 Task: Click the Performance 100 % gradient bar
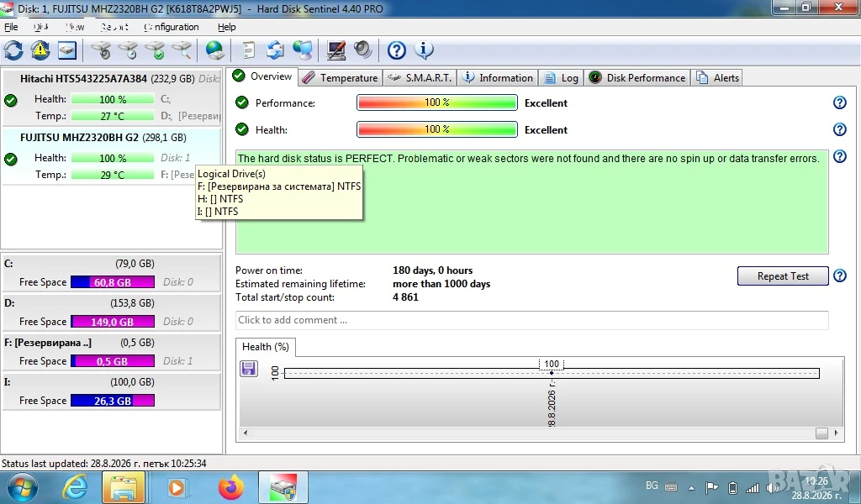click(437, 102)
